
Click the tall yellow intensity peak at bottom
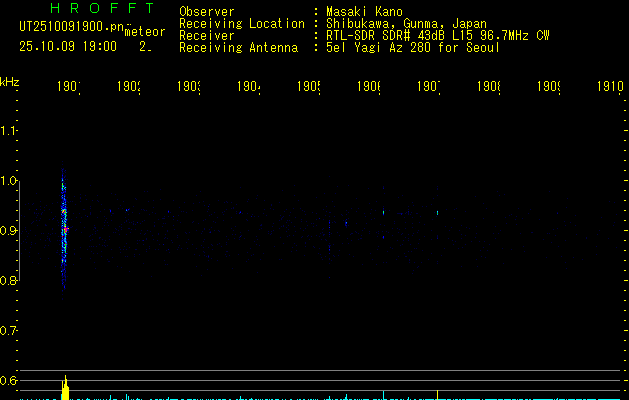[x=65, y=388]
